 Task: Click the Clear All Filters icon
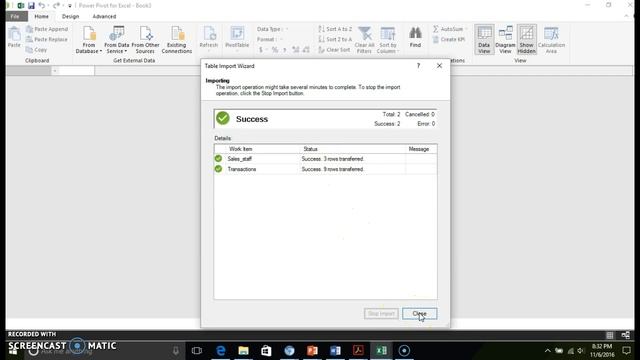[364, 40]
